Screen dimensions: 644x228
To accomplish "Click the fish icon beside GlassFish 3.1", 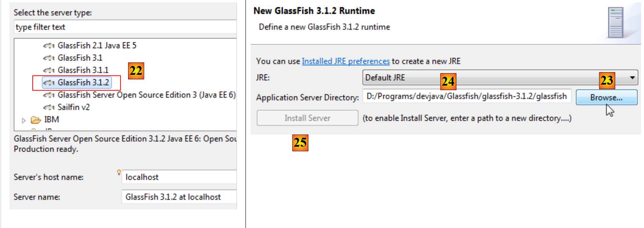I will pyautogui.click(x=49, y=58).
